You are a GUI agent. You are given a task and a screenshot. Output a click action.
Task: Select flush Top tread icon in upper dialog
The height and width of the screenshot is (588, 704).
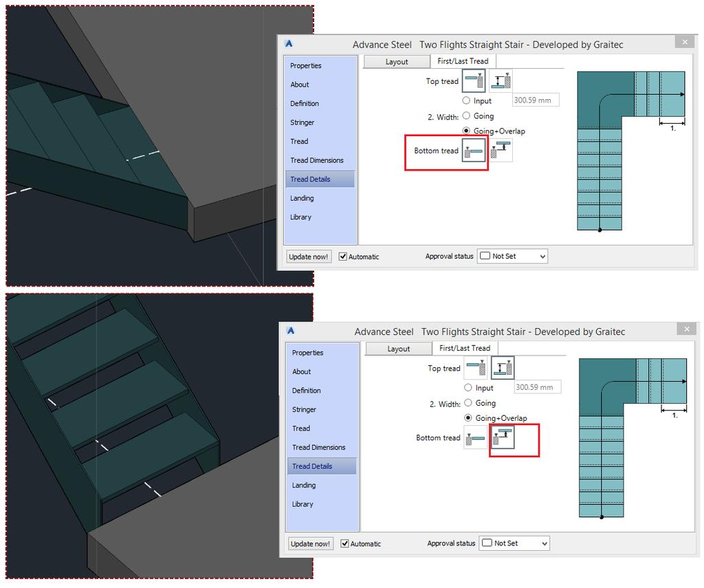click(x=474, y=81)
